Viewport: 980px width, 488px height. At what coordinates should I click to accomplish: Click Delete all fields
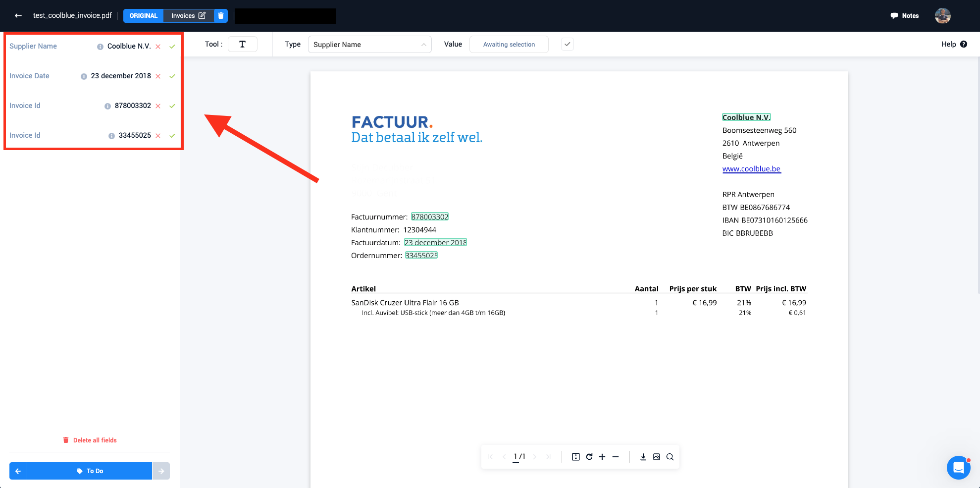(x=90, y=440)
